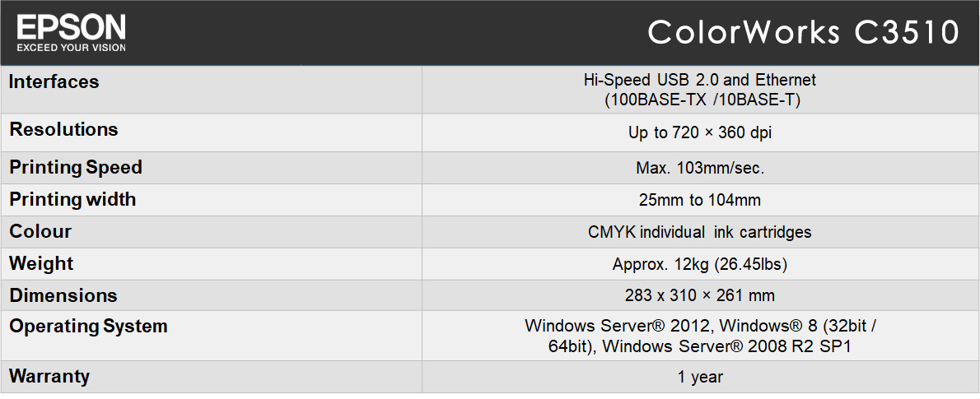This screenshot has width=980, height=399.
Task: Click the Up to 720 × 360 dpi value
Action: click(699, 132)
